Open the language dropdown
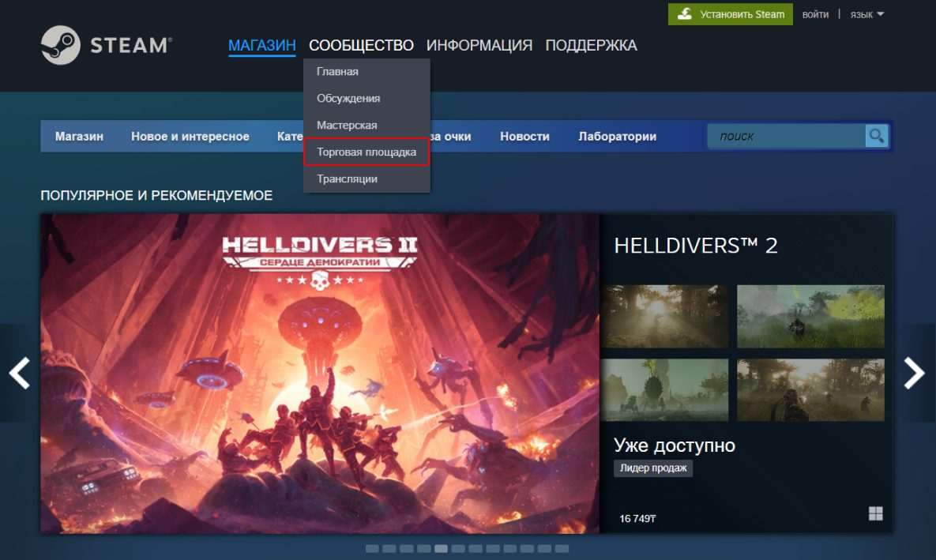 click(866, 14)
